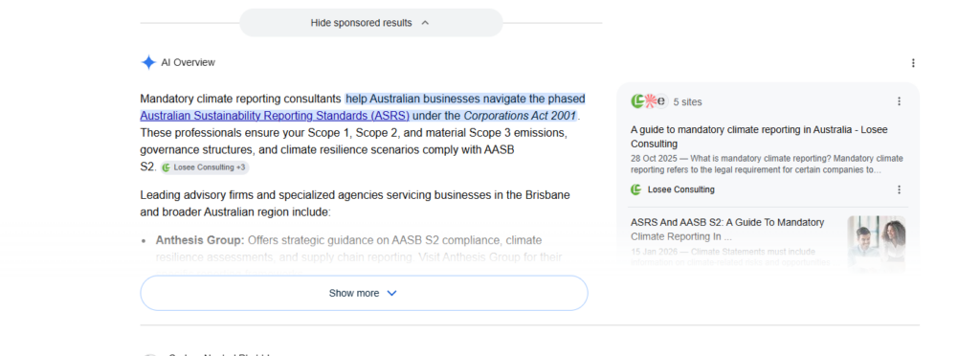Click the AI Overview heading label

[x=189, y=62]
